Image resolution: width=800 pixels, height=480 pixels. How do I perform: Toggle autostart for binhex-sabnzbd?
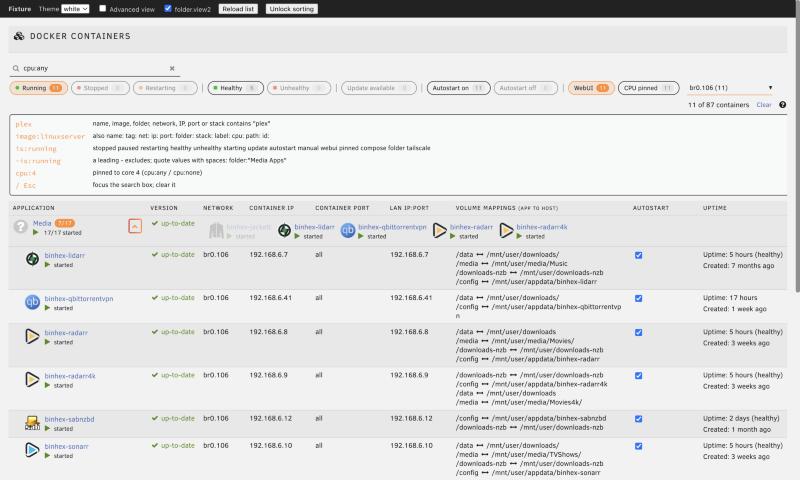pyautogui.click(x=638, y=419)
